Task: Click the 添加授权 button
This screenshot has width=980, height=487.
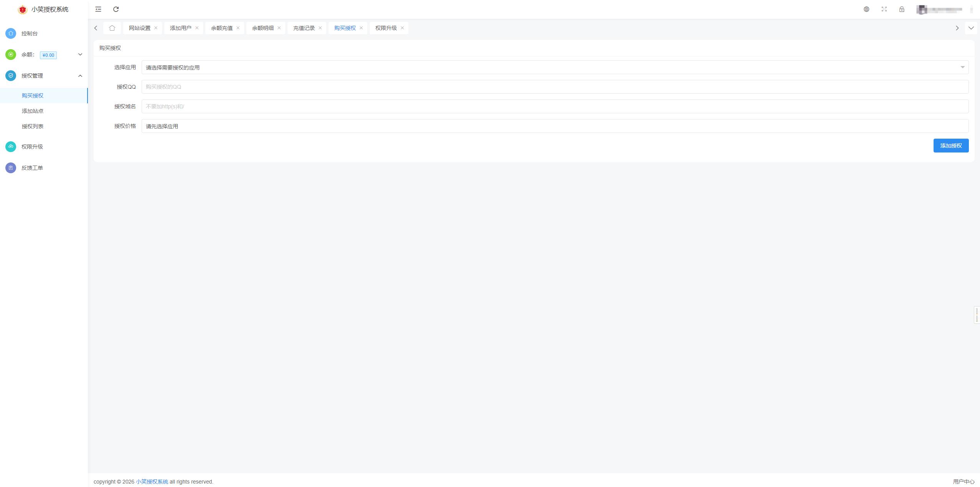Action: pos(950,146)
